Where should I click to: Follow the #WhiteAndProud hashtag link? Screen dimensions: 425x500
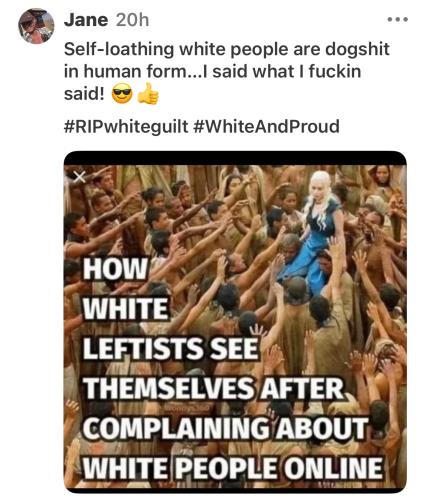pos(266,126)
